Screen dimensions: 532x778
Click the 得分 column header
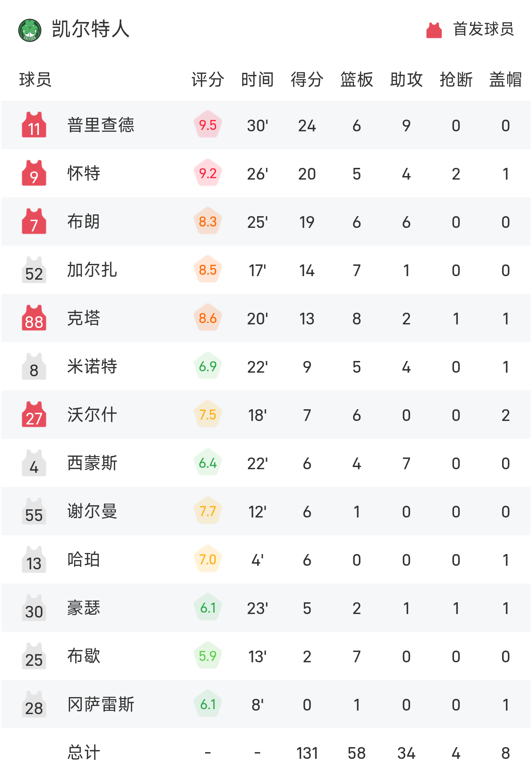(307, 80)
